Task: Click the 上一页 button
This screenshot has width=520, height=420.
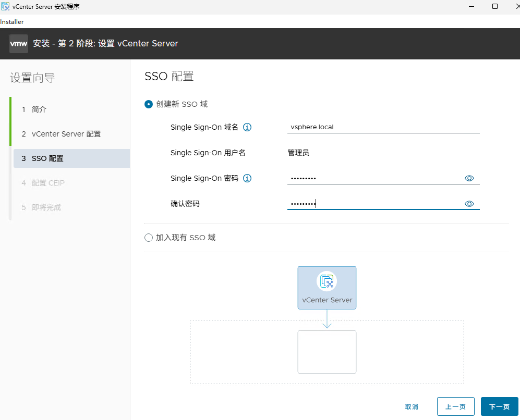Action: coord(455,406)
